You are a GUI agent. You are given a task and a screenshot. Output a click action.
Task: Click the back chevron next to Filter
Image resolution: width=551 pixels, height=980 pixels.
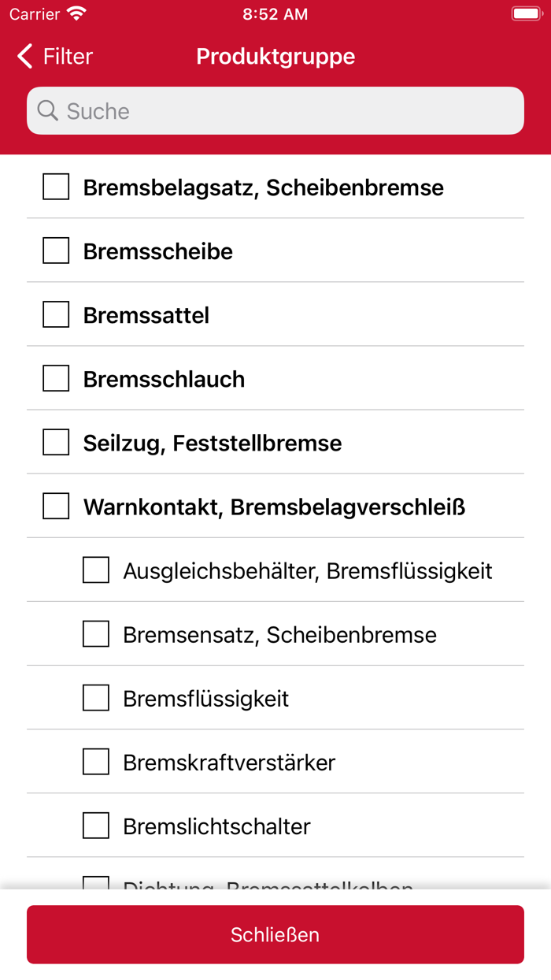tap(24, 56)
